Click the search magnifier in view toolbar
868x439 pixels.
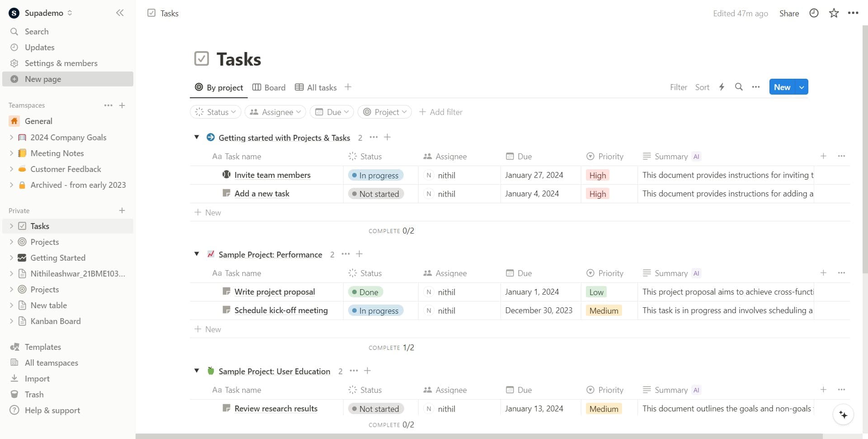coord(739,87)
